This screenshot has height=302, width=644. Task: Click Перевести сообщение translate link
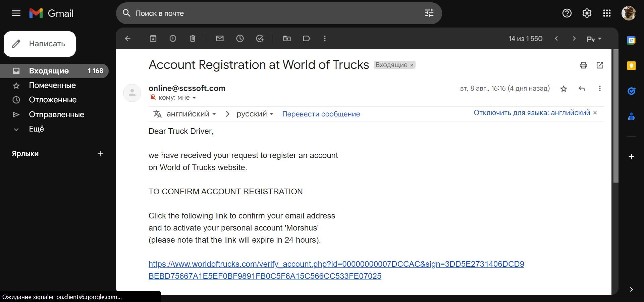click(321, 114)
